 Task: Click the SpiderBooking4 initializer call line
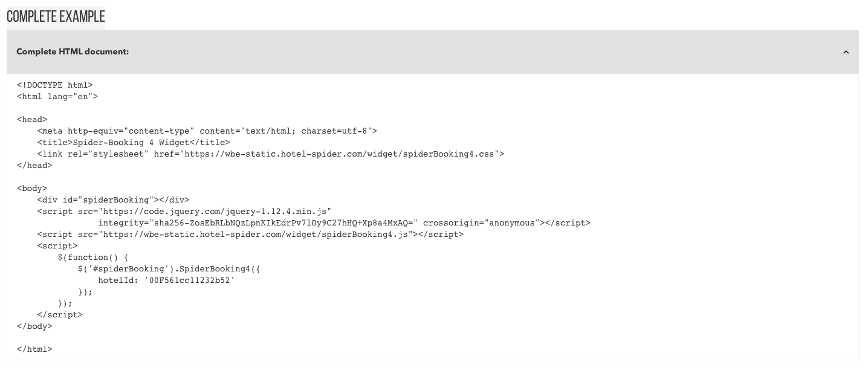(169, 269)
